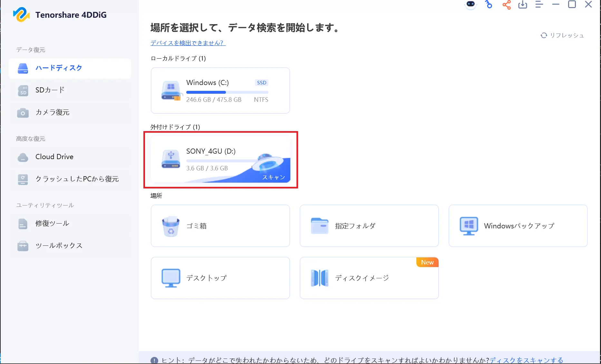
Task: Click the デスクトップ display icon
Action: [x=171, y=278]
